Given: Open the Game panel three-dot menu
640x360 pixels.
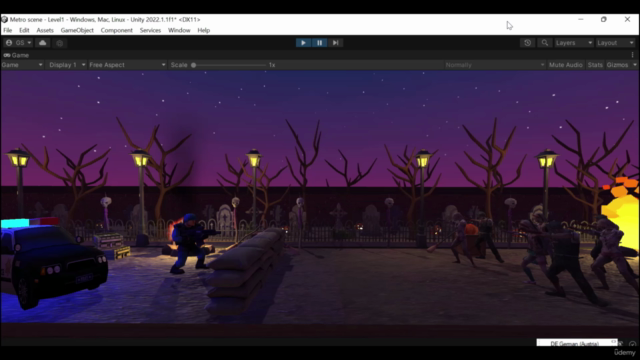Looking at the screenshot, I should pos(633,55).
